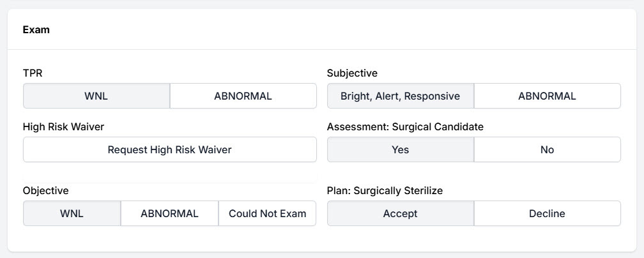
Task: Click the TPR field label
Action: 33,73
